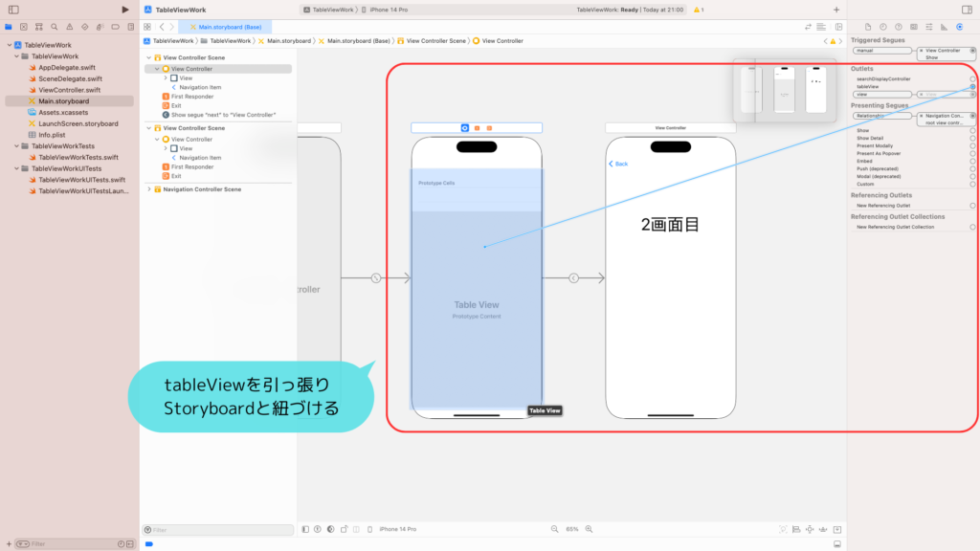Collapse the TableViewWorkTests folder
980x551 pixels.
[17, 146]
